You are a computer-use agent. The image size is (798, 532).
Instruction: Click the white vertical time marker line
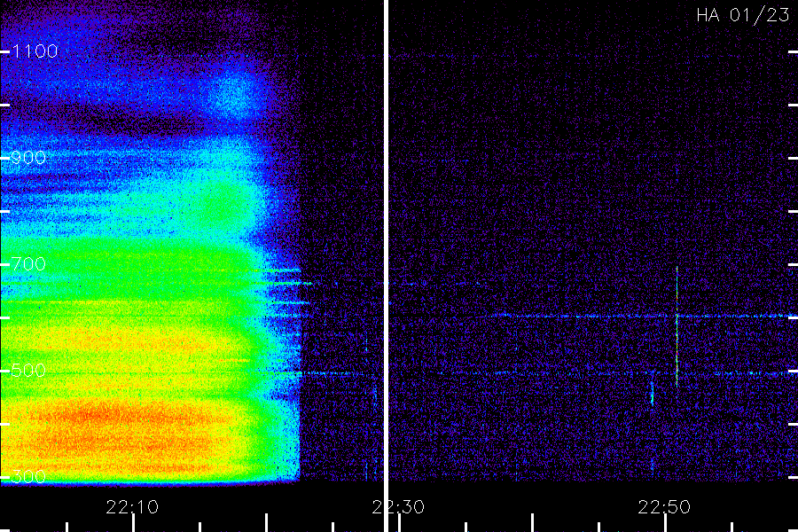(x=386, y=266)
